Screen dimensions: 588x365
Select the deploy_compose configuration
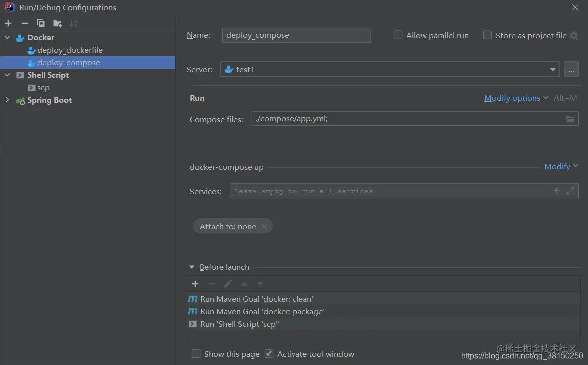point(88,63)
